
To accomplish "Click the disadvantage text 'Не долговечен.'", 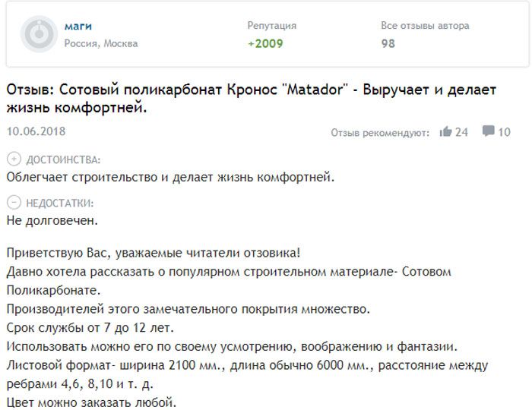I will (52, 220).
